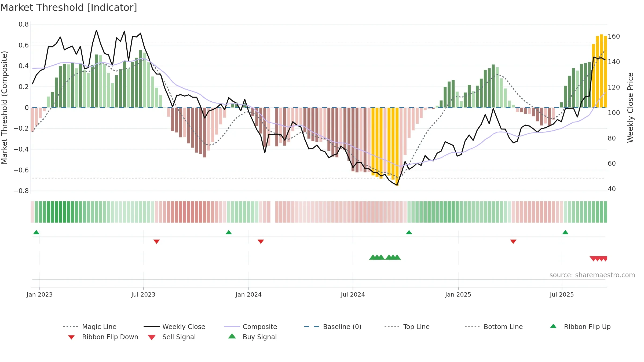The image size is (644, 362).
Task: Click the chart title Market Threshold [Indicator]
Action: [69, 8]
